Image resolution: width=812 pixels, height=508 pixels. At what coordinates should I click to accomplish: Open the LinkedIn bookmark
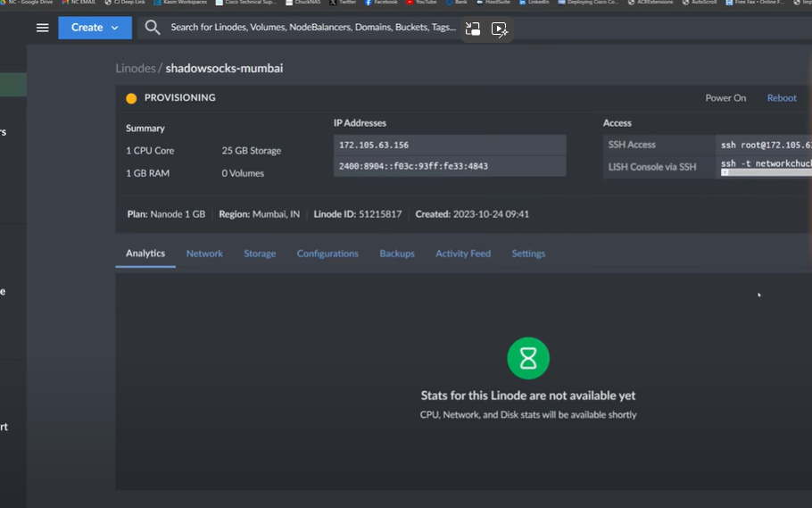point(534,2)
